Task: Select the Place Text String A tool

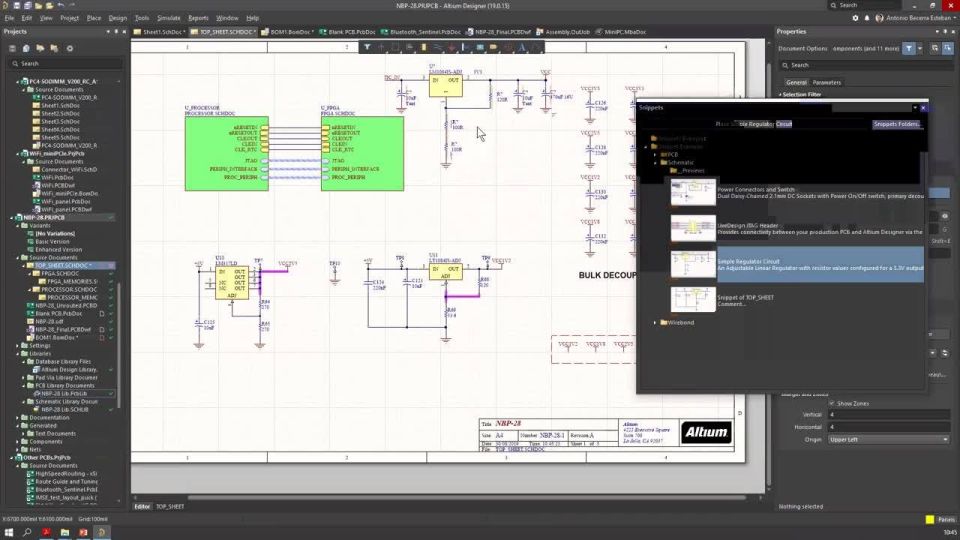Action: 522,47
